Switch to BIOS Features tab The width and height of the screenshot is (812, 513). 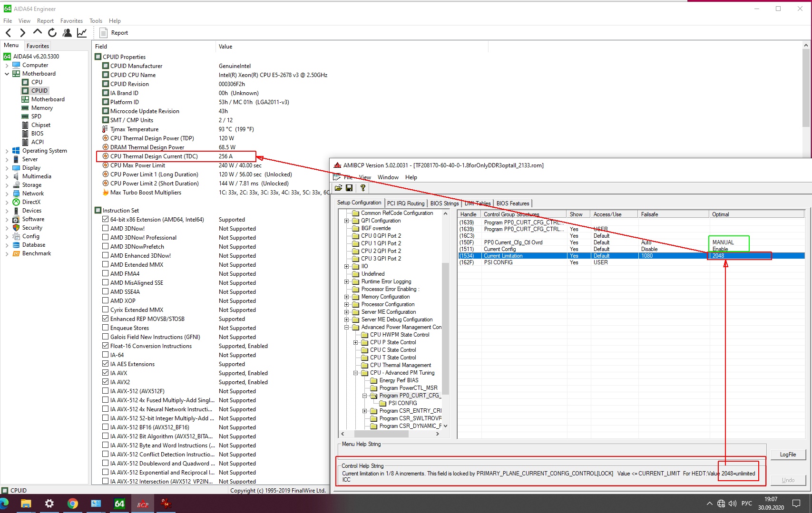tap(513, 203)
